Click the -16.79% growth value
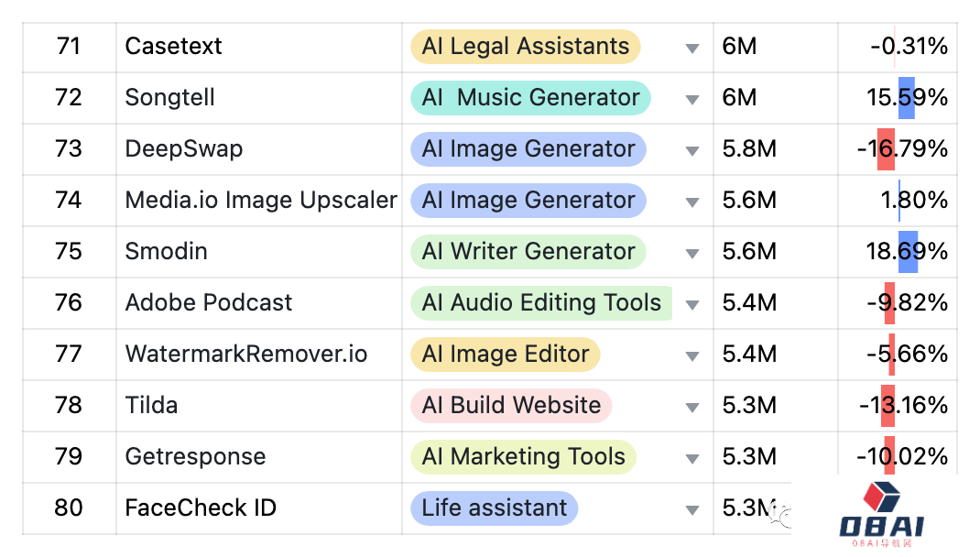The width and height of the screenshot is (980, 557). pyautogui.click(x=902, y=148)
